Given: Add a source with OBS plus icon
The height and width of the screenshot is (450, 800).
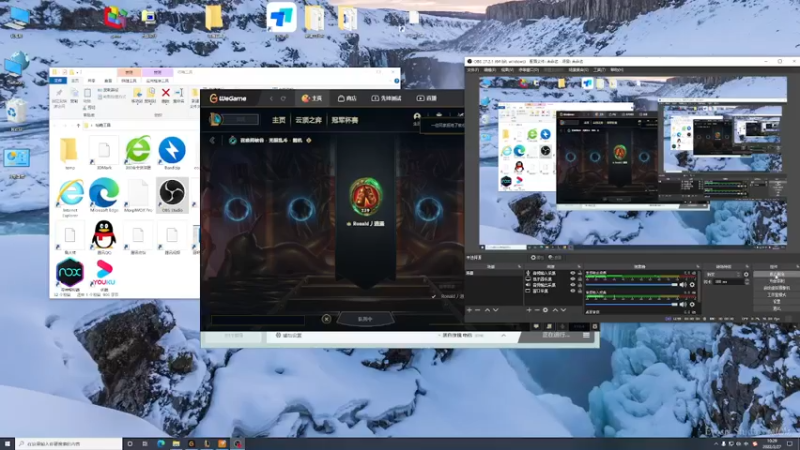Looking at the screenshot, I should click(x=529, y=310).
